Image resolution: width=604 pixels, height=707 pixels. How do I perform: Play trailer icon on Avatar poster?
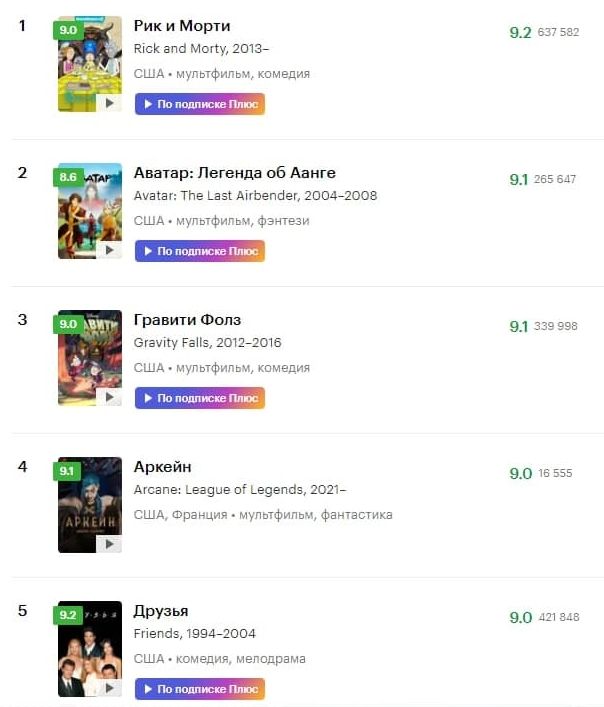pyautogui.click(x=109, y=250)
